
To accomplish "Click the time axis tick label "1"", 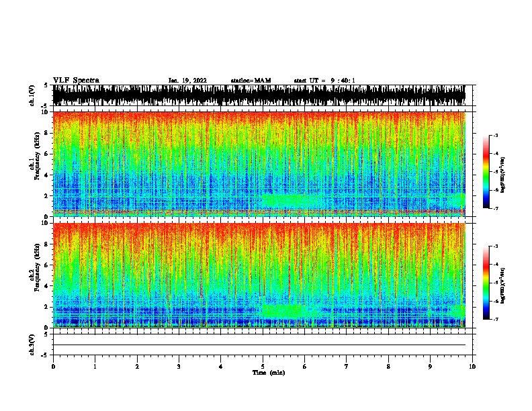I will (95, 367).
